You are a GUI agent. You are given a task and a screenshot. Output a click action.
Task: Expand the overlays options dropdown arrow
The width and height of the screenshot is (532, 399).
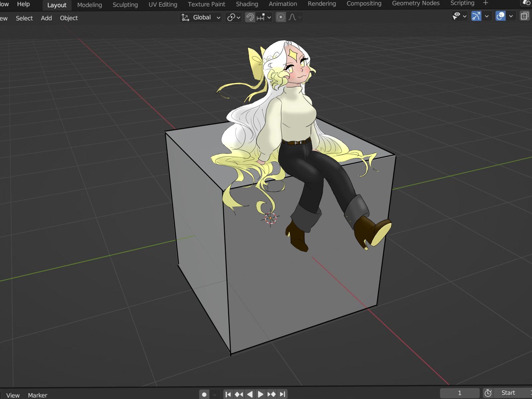511,16
